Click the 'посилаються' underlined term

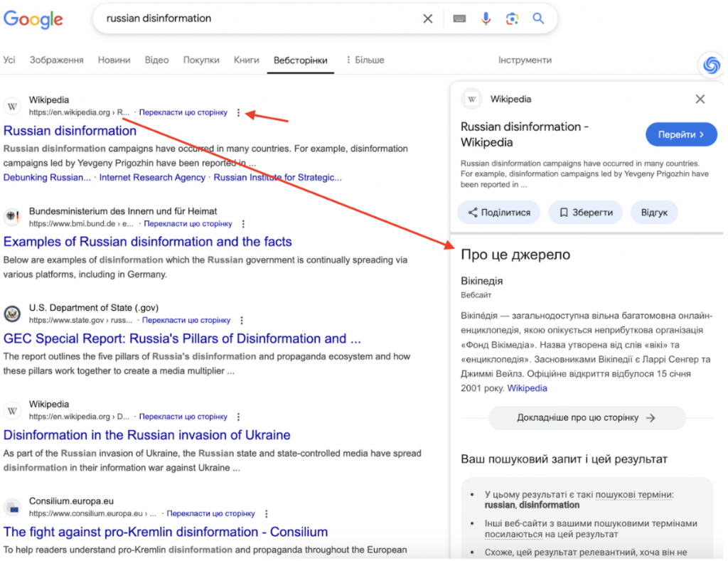(513, 535)
